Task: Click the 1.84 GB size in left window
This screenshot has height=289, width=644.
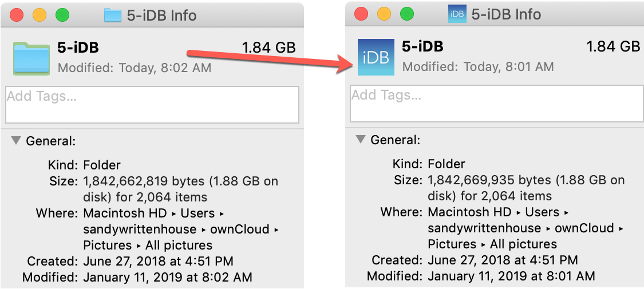Action: [269, 47]
